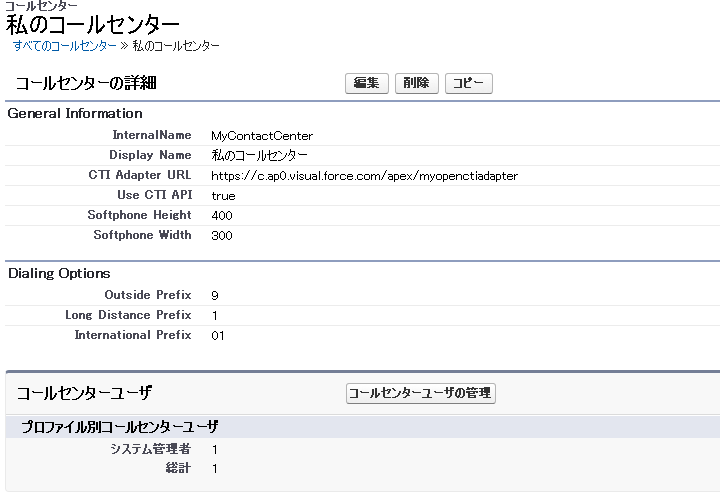Click the Dialing Options section heading
This screenshot has width=720, height=494.
coord(59,273)
